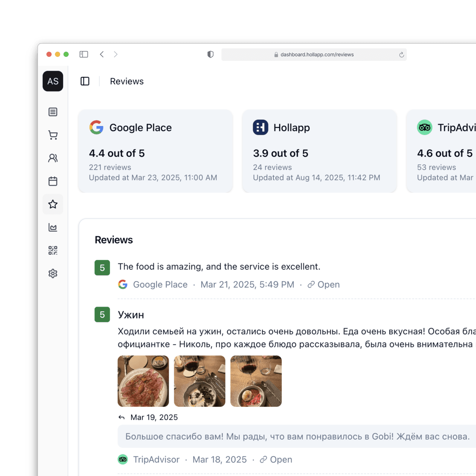Viewport: 476px width, 476px height.
Task: Toggle the dashboard sidebar panel icon beside Reviews
Action: (x=85, y=81)
